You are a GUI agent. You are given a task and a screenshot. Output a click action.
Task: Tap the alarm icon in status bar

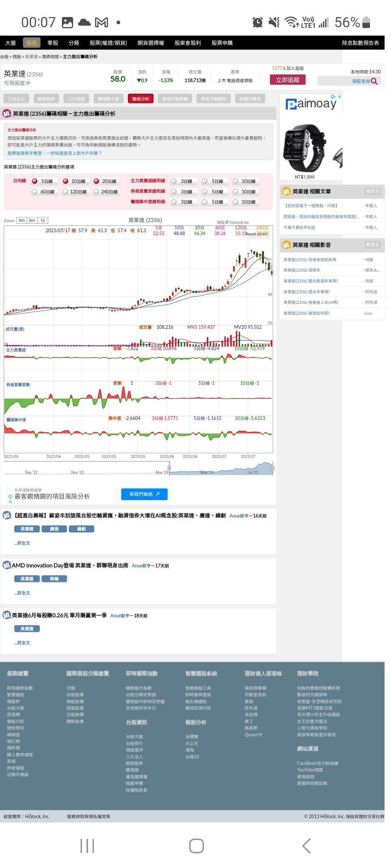coord(257,22)
